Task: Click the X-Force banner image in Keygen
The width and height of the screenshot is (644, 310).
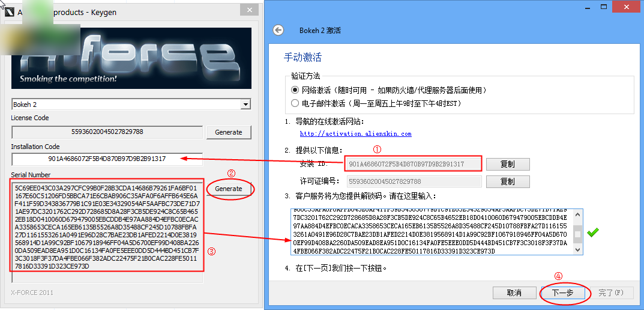Action: coord(131,58)
